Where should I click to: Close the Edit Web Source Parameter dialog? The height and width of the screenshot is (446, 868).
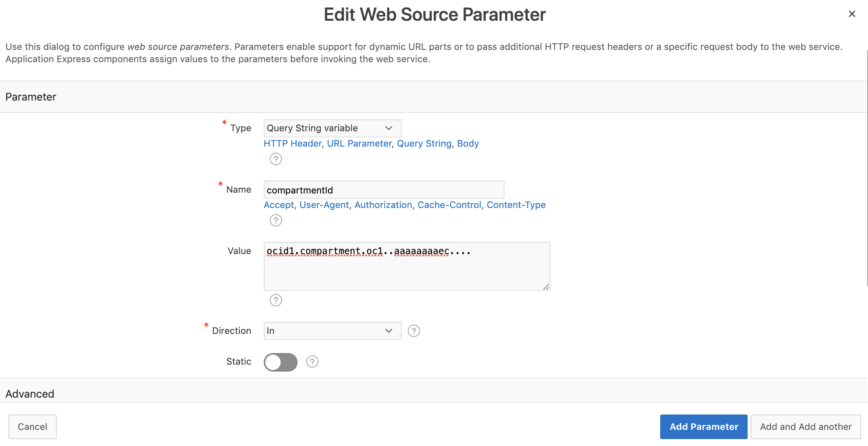click(x=852, y=14)
